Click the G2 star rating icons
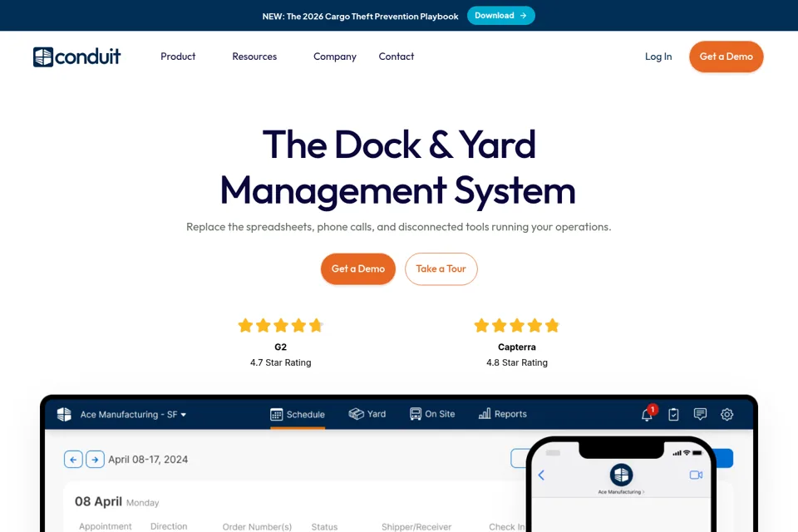The height and width of the screenshot is (532, 798). 280,325
